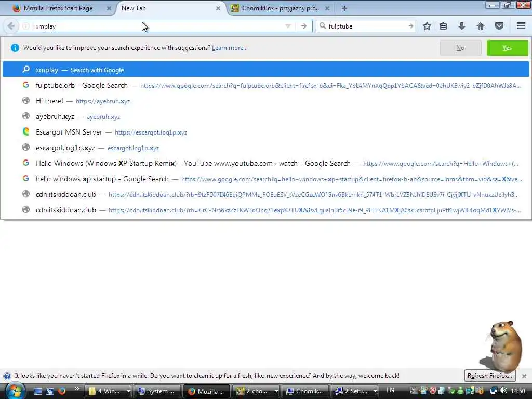Viewport: 532px width, 399px height.
Task: Open the '4 Win...' taskbar group
Action: tap(105, 391)
